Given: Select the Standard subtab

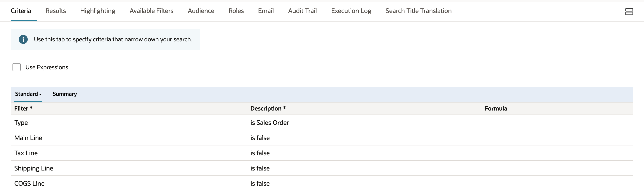Looking at the screenshot, I should [x=28, y=94].
